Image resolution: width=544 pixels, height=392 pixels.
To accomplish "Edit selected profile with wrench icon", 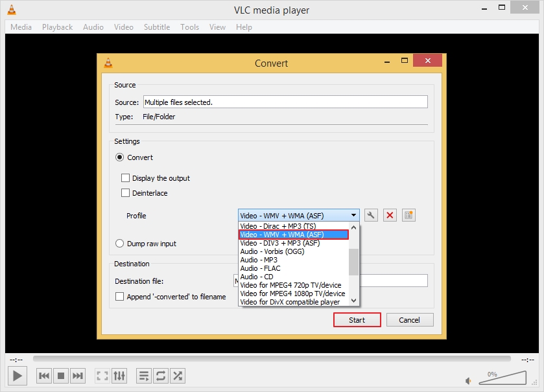I will coord(371,215).
